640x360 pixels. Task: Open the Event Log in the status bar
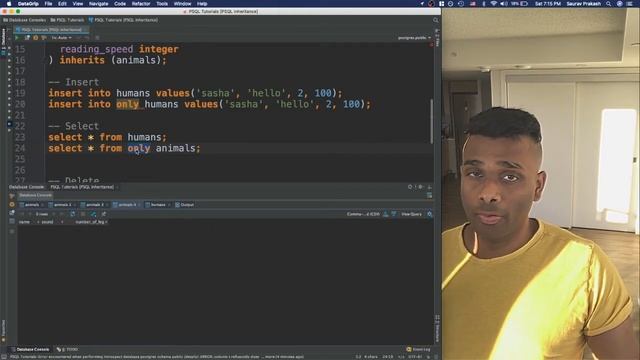click(418, 350)
